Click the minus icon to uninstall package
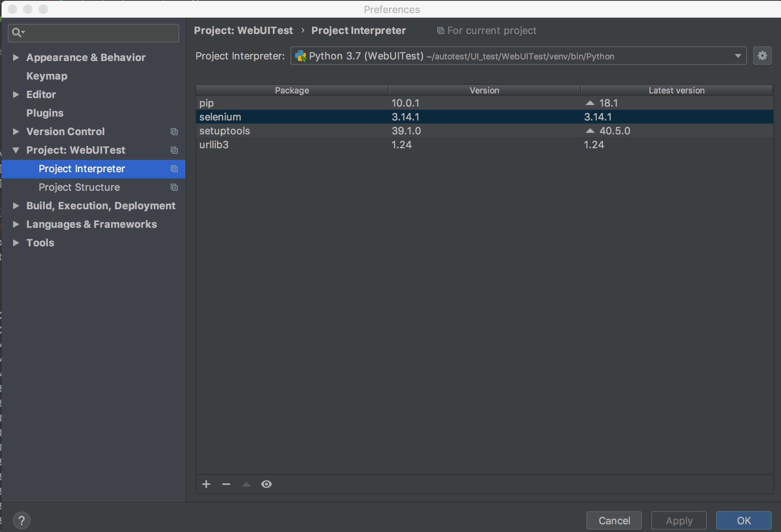 click(226, 484)
